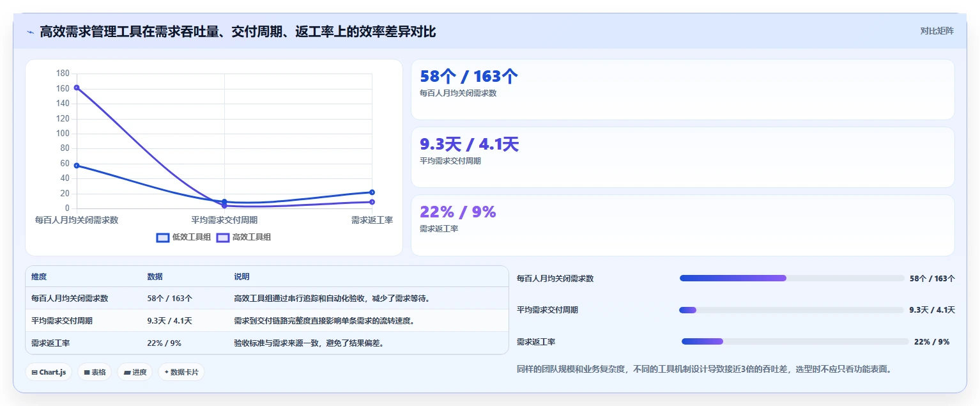Image resolution: width=980 pixels, height=406 pixels.
Task: Click the table cell 58个 / 163个
Action: pos(169,299)
